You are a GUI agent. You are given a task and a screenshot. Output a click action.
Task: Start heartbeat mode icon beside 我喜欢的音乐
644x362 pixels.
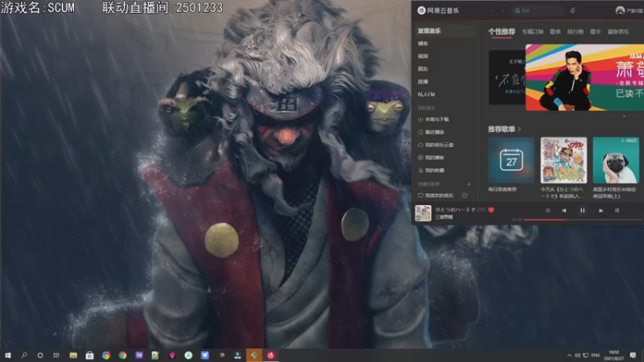click(x=464, y=195)
